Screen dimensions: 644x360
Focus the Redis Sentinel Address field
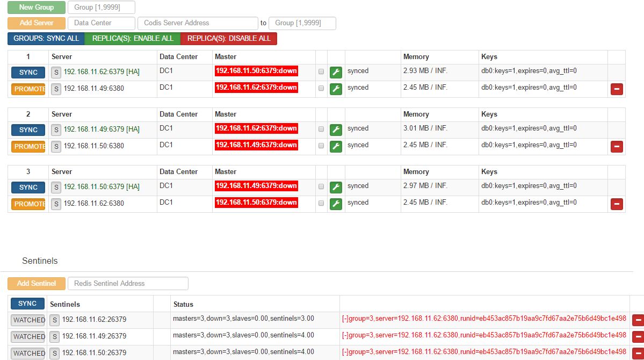(x=128, y=284)
